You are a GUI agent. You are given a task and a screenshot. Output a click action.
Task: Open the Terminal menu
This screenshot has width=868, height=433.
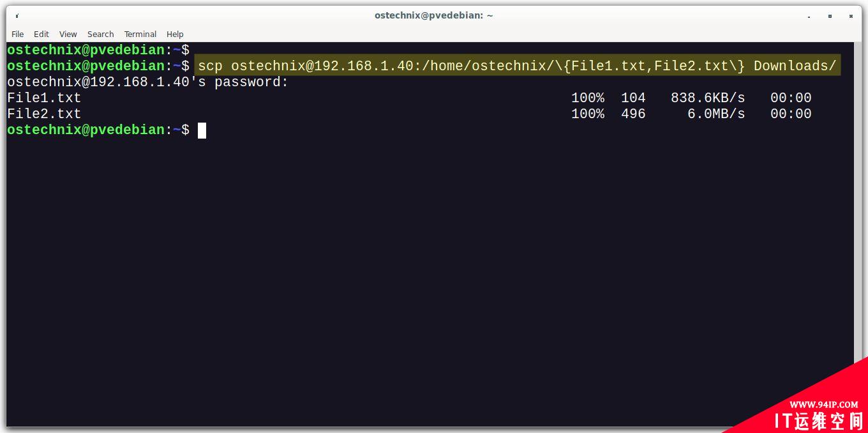140,34
